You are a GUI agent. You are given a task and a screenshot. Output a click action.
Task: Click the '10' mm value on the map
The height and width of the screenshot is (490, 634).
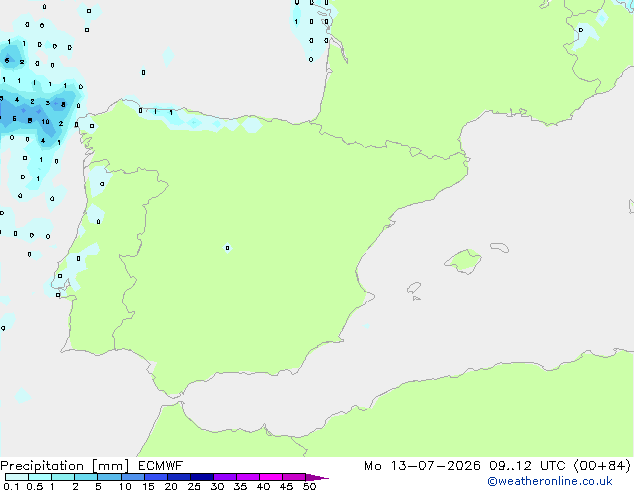45,121
